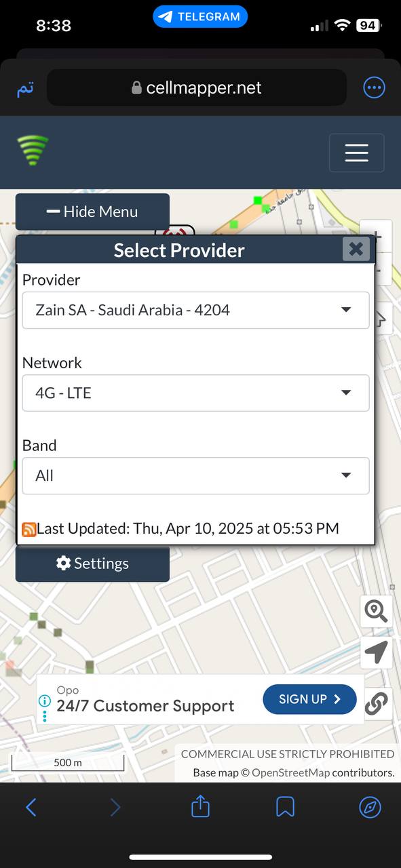Image resolution: width=401 pixels, height=868 pixels.
Task: Click the map search magnifier icon
Action: click(x=376, y=611)
